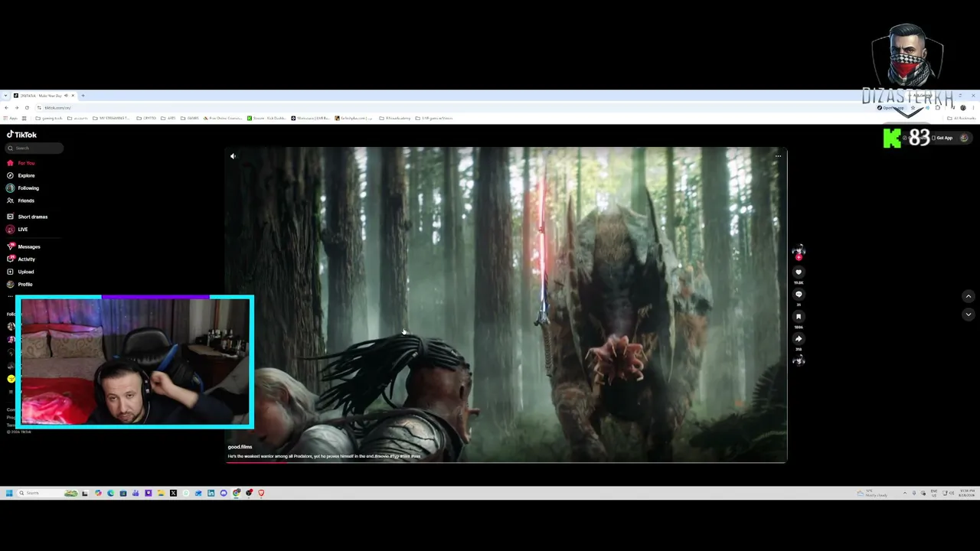Open the Chrome three-dot menu
This screenshot has width=980, height=551.
click(974, 108)
